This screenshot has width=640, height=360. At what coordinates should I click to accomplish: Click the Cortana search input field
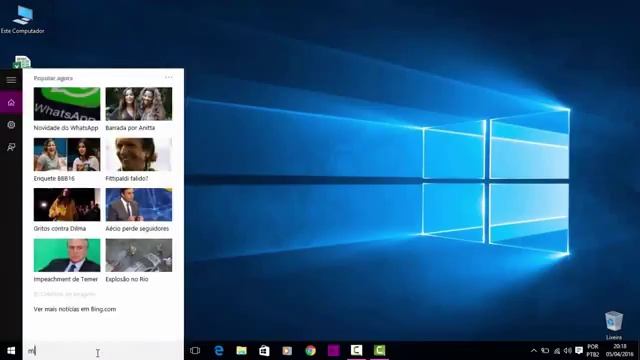tap(103, 351)
